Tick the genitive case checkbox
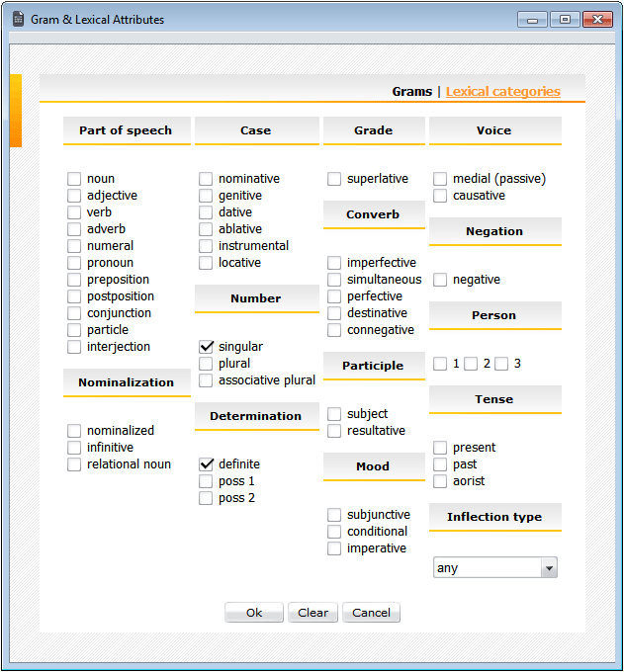 coord(206,196)
